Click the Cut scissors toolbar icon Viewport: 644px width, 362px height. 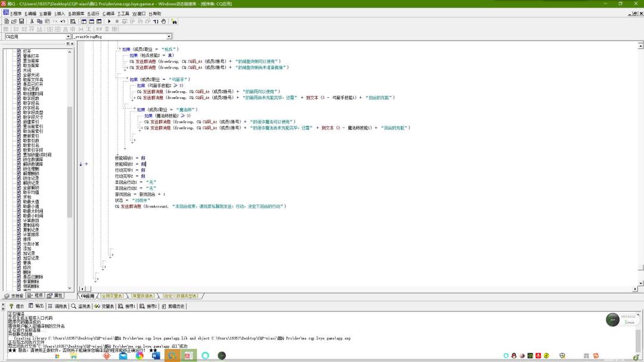coord(32,21)
